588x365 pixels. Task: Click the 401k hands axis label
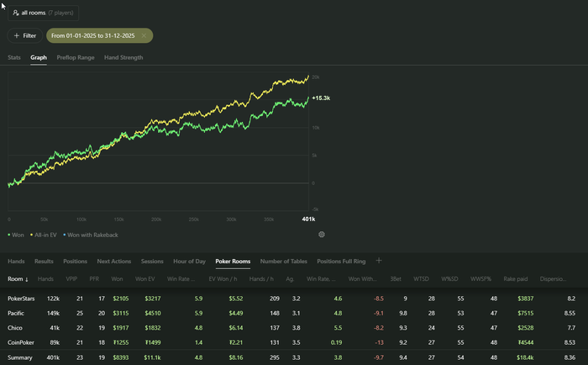click(x=308, y=219)
